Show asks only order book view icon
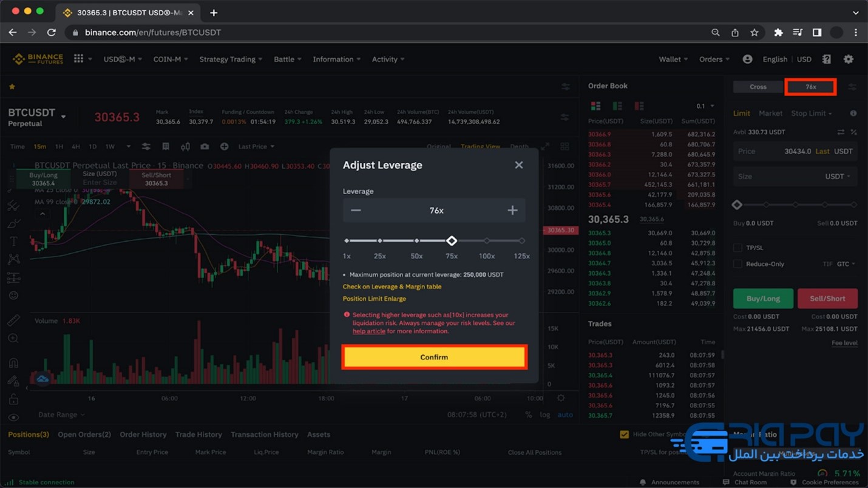This screenshot has width=868, height=488. coord(639,106)
